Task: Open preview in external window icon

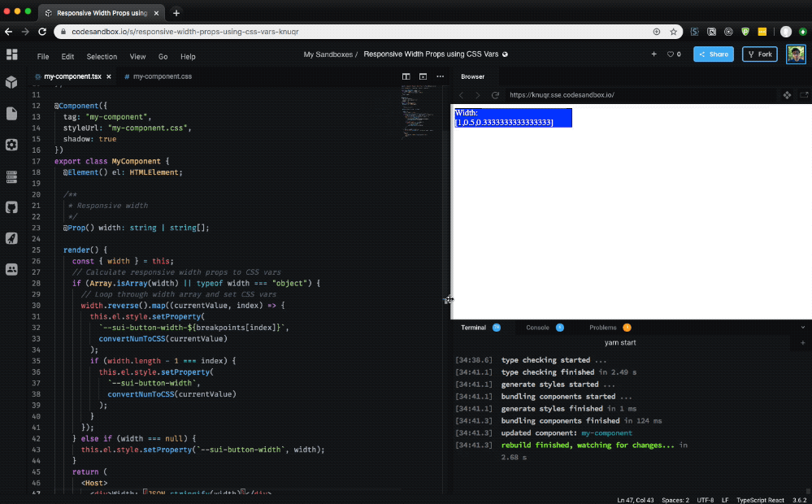Action: (423, 76)
